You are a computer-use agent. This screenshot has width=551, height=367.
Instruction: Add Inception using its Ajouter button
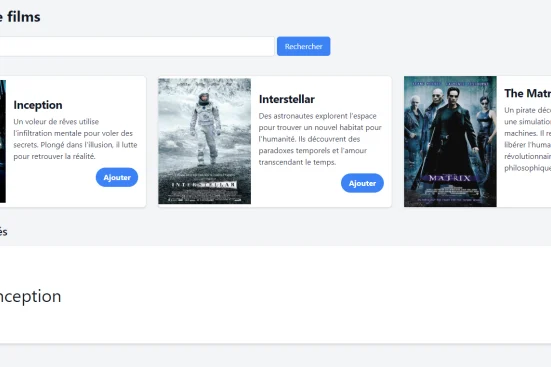pos(117,177)
